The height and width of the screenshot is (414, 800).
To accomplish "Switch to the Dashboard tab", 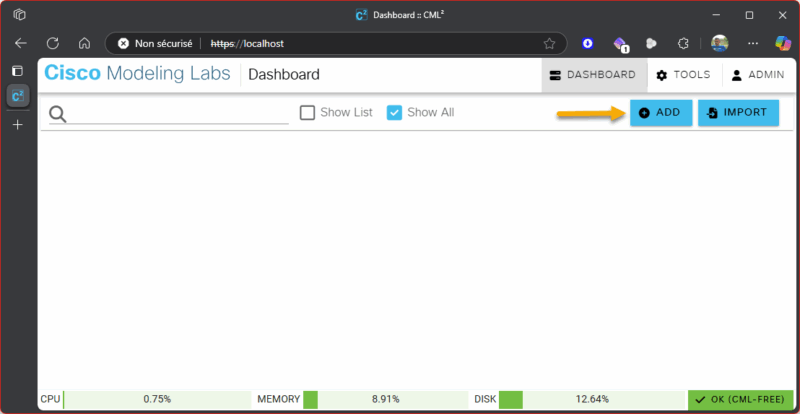I will pyautogui.click(x=594, y=75).
